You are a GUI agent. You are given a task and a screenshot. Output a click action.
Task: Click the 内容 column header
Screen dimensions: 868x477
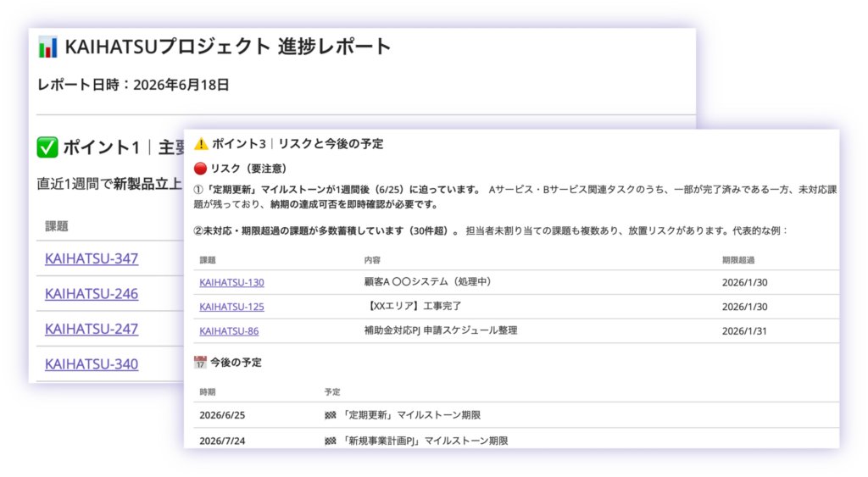click(x=372, y=260)
